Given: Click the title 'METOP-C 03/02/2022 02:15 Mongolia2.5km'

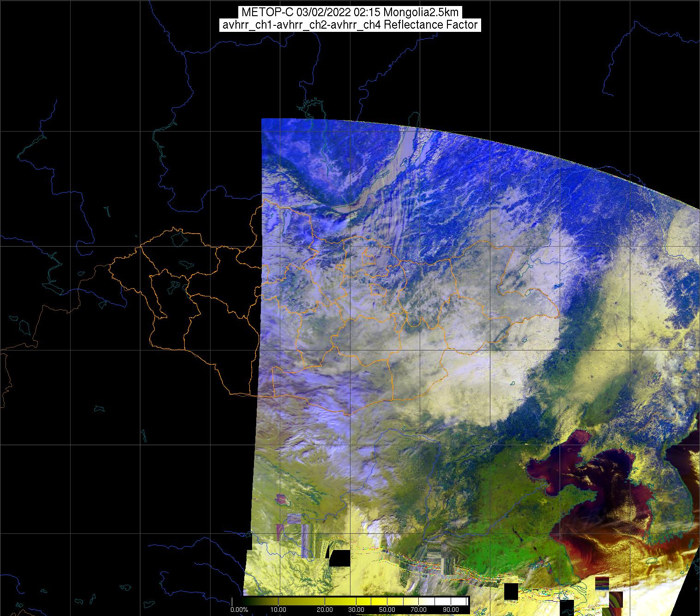Looking at the screenshot, I should coord(350,12).
